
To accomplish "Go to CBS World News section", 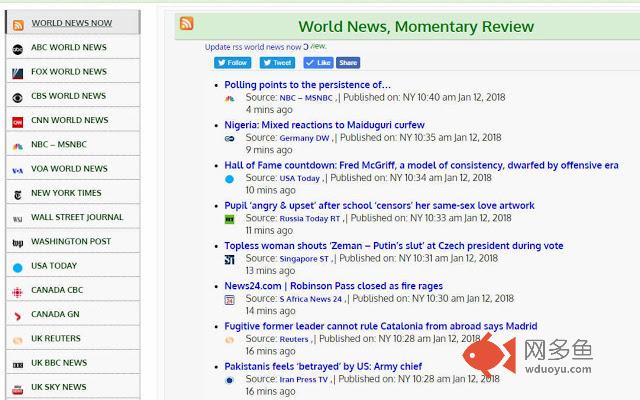I will point(73,96).
